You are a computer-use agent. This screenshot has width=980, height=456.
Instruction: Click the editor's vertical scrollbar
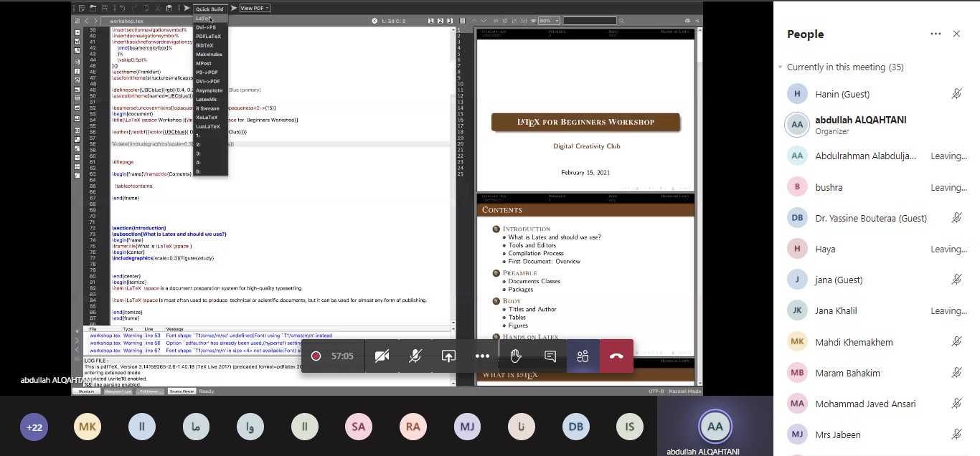click(x=453, y=143)
